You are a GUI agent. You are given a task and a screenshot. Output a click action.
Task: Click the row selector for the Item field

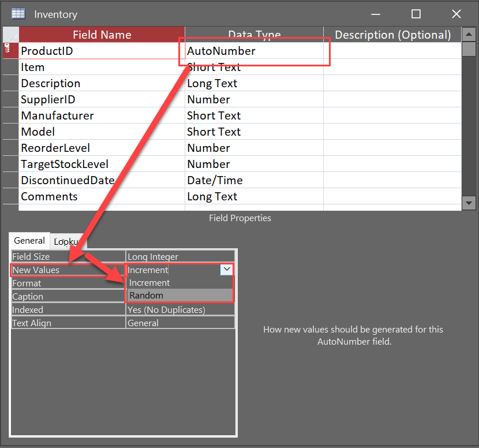coord(11,67)
